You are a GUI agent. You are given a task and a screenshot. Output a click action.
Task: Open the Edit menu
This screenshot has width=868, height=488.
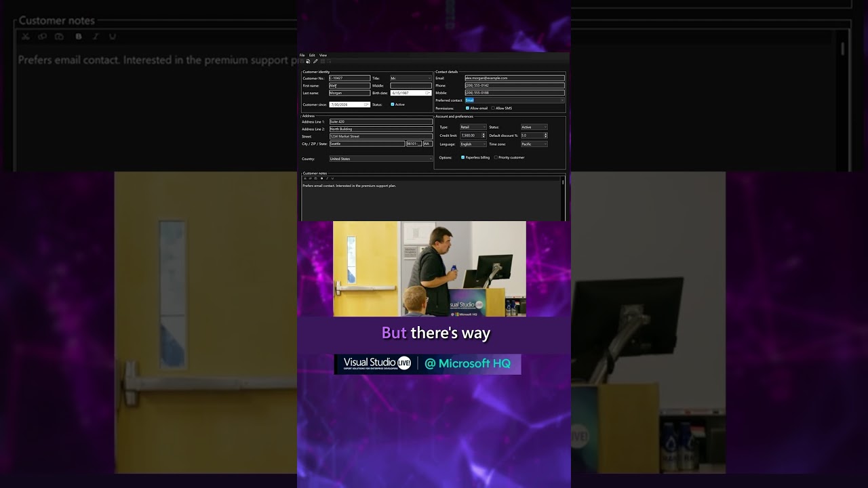[x=312, y=55]
